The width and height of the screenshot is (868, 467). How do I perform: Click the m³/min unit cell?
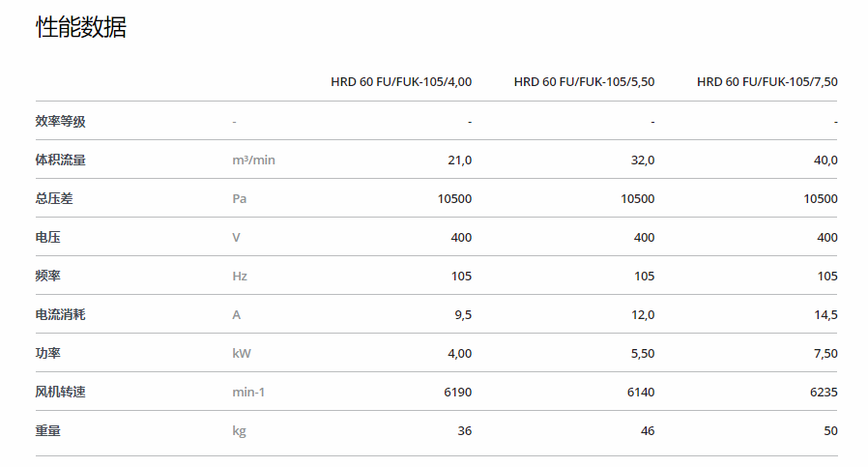253,161
